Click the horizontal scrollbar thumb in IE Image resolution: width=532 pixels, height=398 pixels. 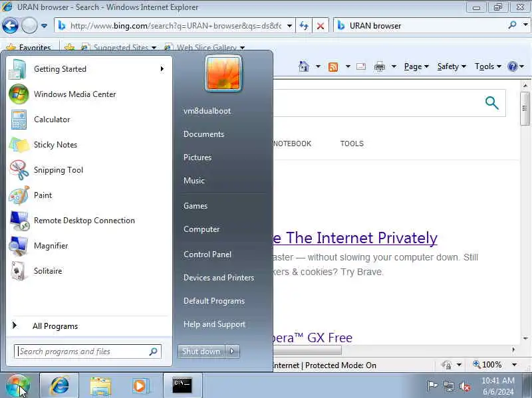[x=307, y=349]
